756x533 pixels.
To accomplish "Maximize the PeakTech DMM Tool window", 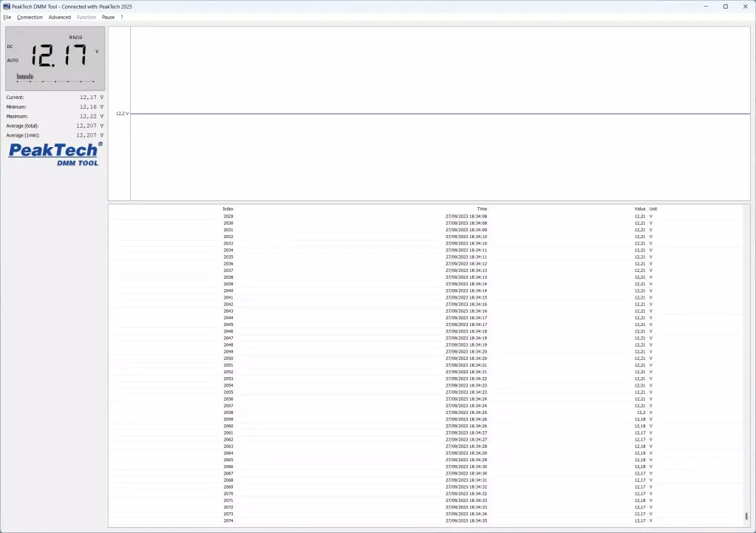I will 726,6.
